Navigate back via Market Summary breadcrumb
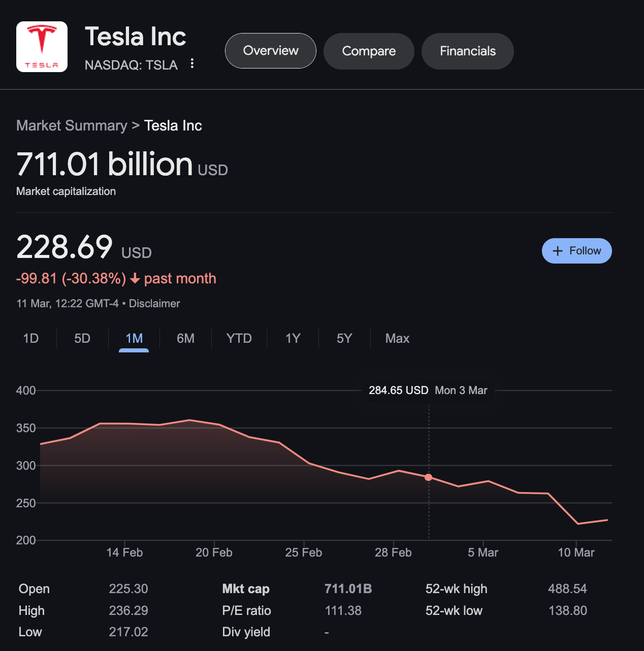 [72, 125]
